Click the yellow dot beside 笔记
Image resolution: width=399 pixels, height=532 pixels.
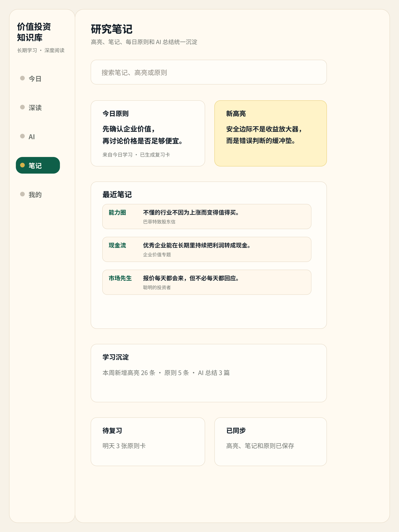(22, 165)
